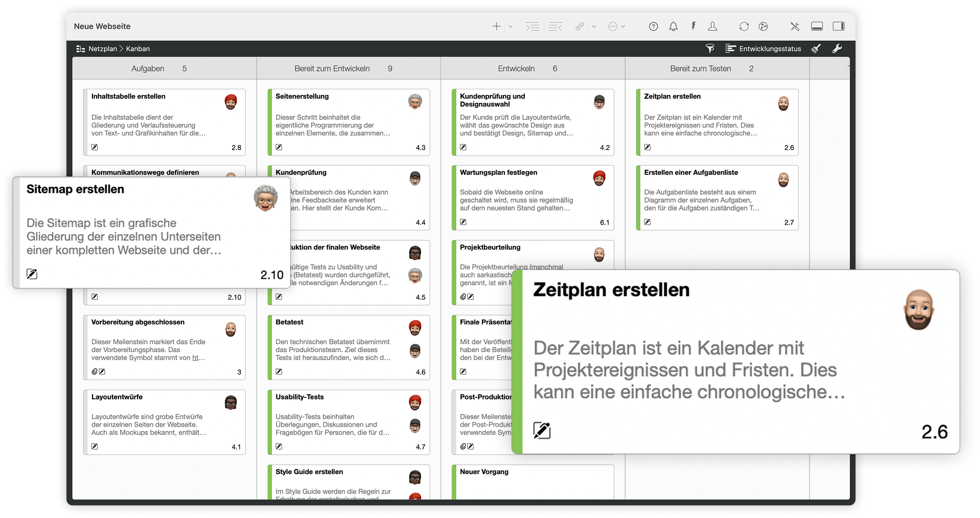Toggle the bottom panel visibility control
Image resolution: width=980 pixels, height=518 pixels.
[817, 26]
